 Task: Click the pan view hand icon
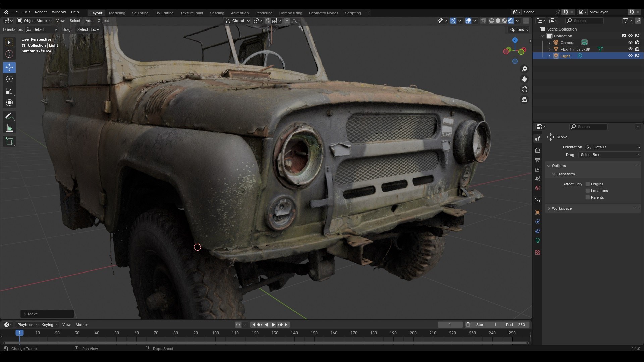click(524, 79)
